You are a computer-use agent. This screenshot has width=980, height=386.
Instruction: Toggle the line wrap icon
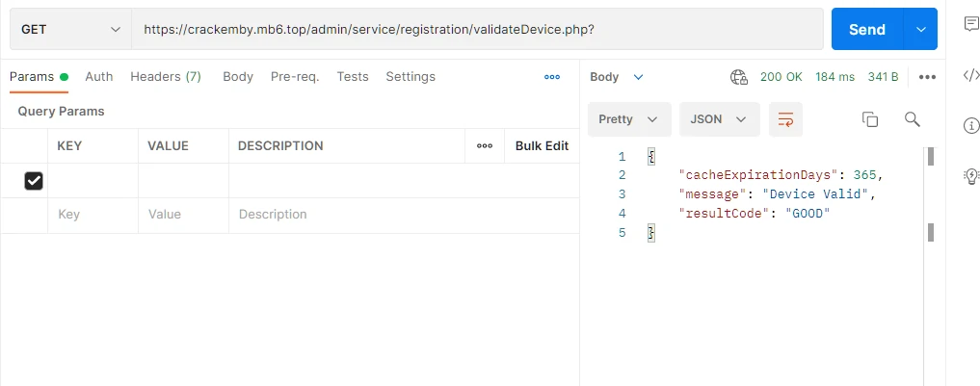pyautogui.click(x=785, y=119)
